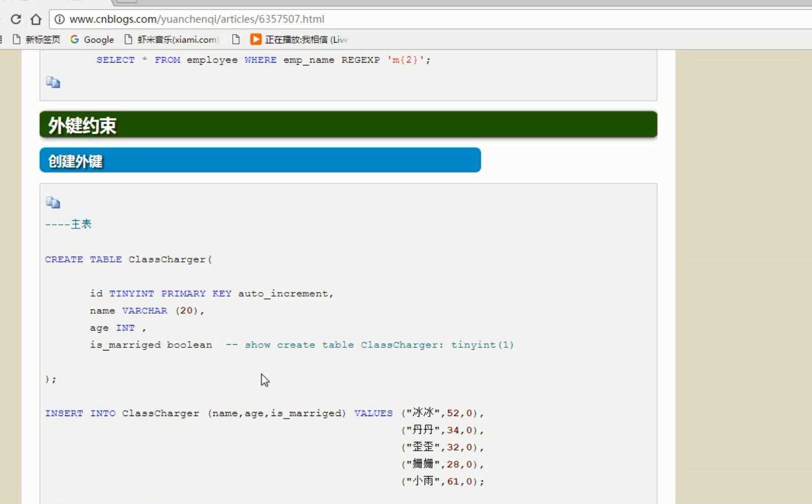Click the ("小雨",61,0) value row
Screen dimensions: 812x504
coord(443,481)
